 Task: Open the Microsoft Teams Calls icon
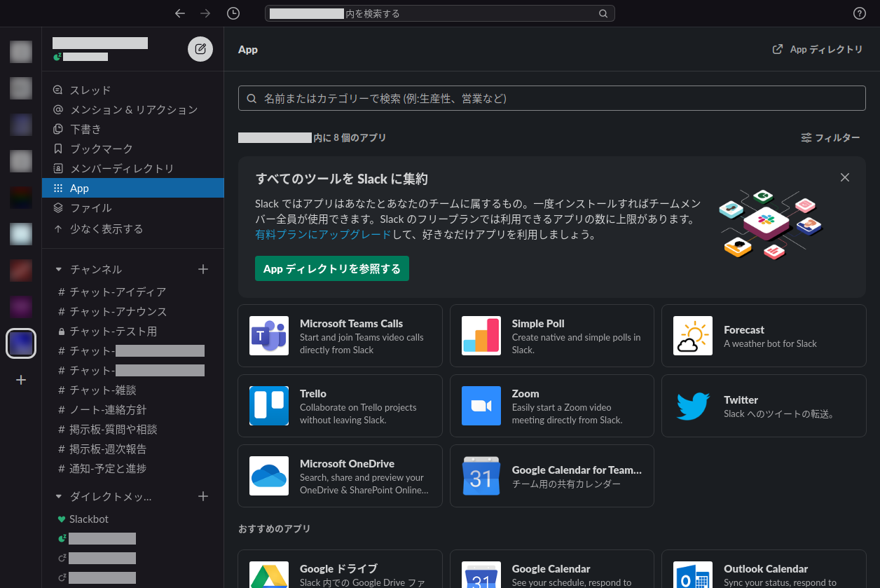click(x=269, y=336)
